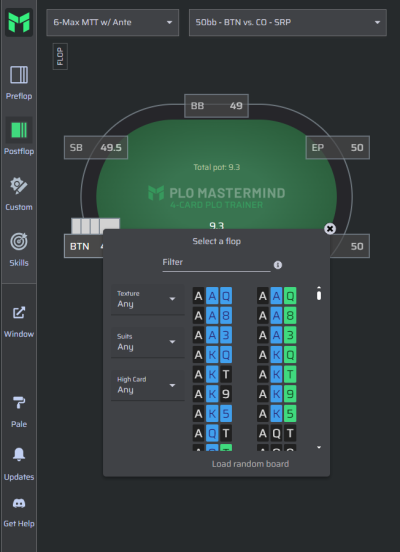Choose right column flop A K 9 with green 9
Screen dimensions: 400x552
[x=276, y=394]
